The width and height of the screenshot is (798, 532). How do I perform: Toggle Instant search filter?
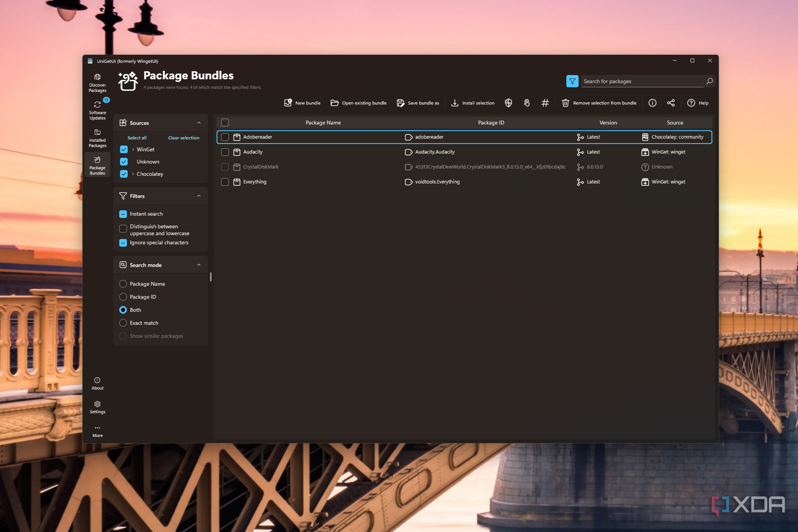[123, 214]
